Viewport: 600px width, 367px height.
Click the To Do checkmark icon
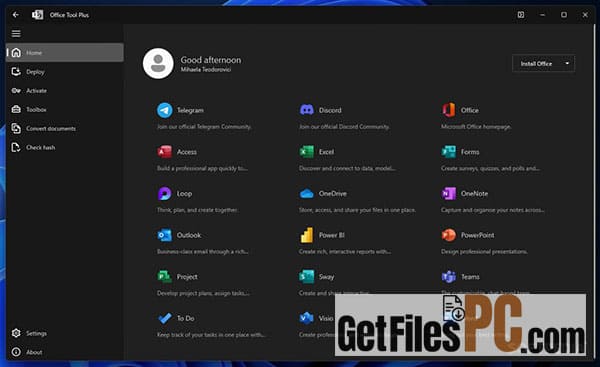point(165,318)
